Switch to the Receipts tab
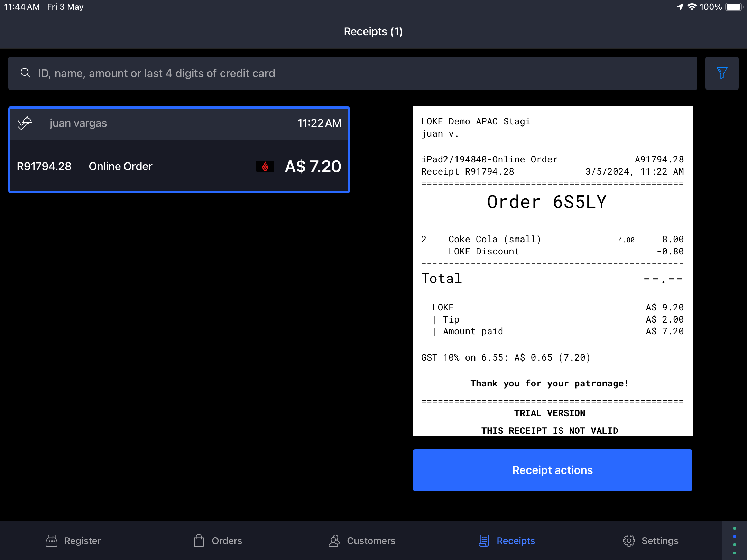This screenshot has height=560, width=747. coord(507,541)
